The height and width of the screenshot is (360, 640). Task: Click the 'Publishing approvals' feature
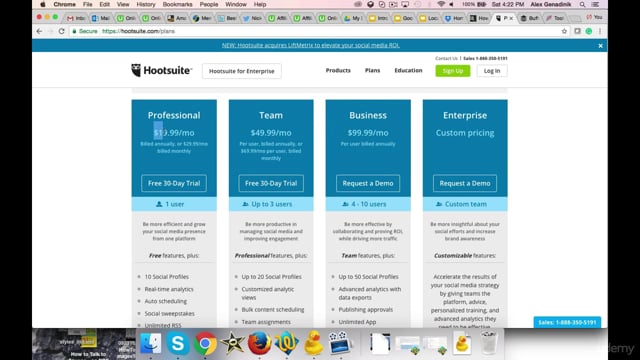pos(366,309)
